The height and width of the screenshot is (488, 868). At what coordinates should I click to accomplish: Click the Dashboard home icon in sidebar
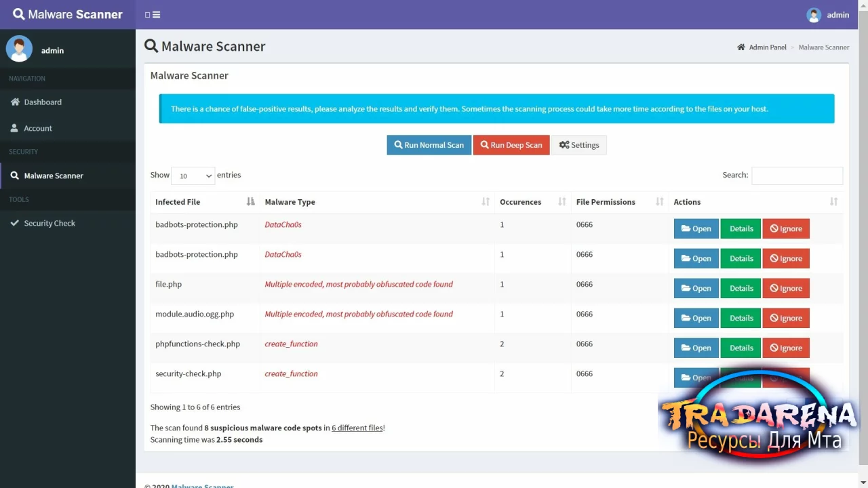[15, 102]
